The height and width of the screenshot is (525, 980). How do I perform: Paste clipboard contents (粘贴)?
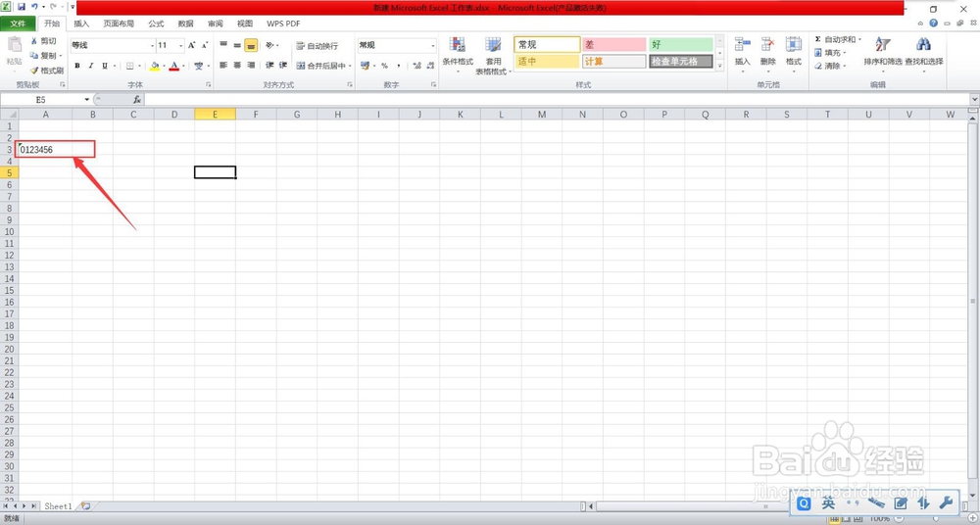click(14, 53)
